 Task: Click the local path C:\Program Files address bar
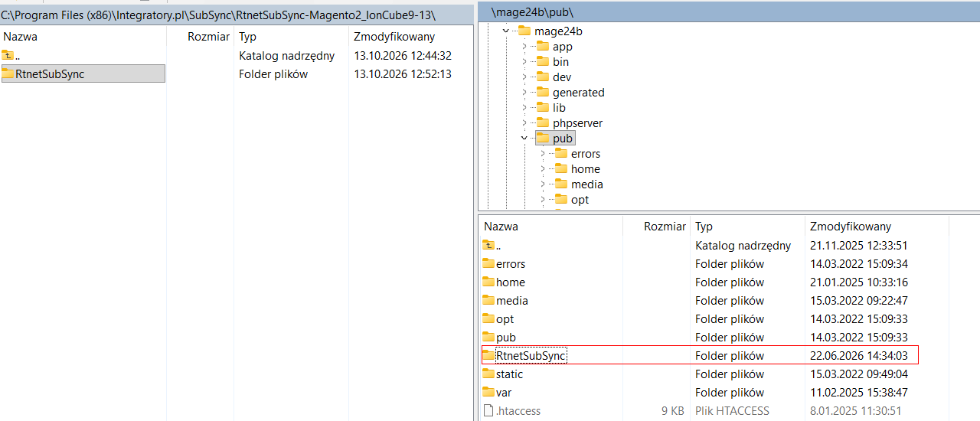click(x=236, y=15)
